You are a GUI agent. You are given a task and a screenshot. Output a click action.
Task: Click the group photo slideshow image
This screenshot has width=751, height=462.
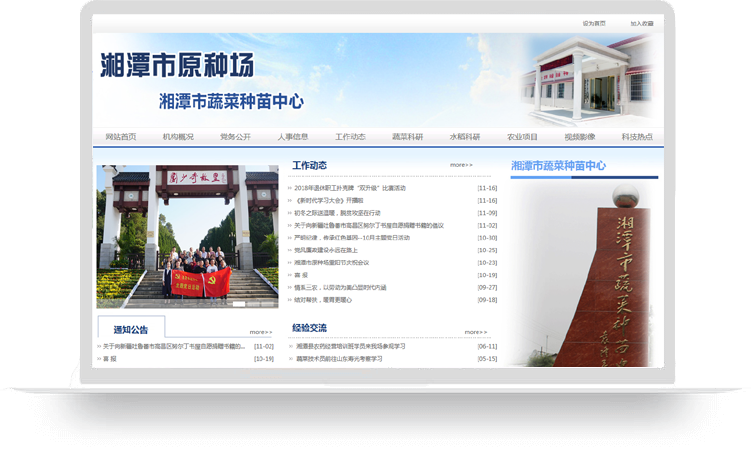187,236
